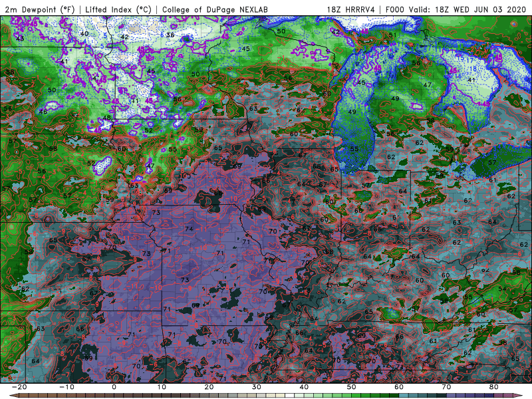Click the '-20' color scale label

click(x=19, y=387)
